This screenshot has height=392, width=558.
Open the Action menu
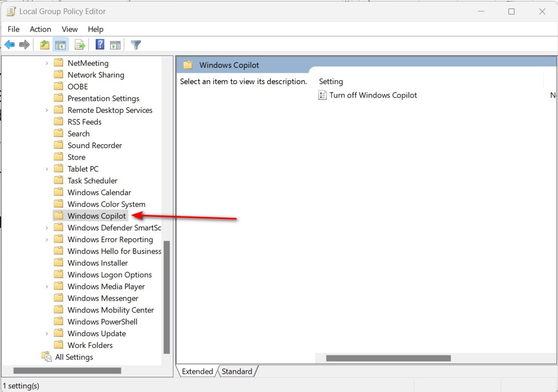tap(40, 29)
